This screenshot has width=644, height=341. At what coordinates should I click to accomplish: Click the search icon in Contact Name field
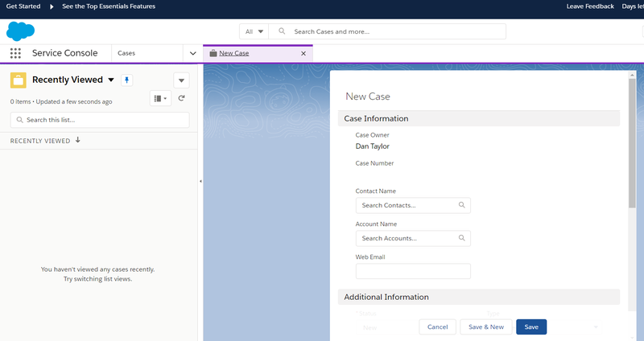pos(461,205)
